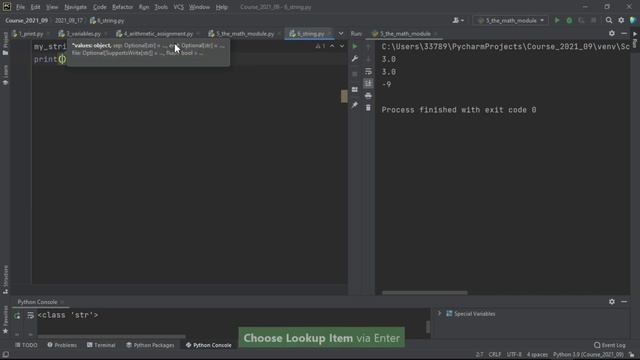Open the Refactor menu
The width and height of the screenshot is (640, 360).
(x=122, y=7)
